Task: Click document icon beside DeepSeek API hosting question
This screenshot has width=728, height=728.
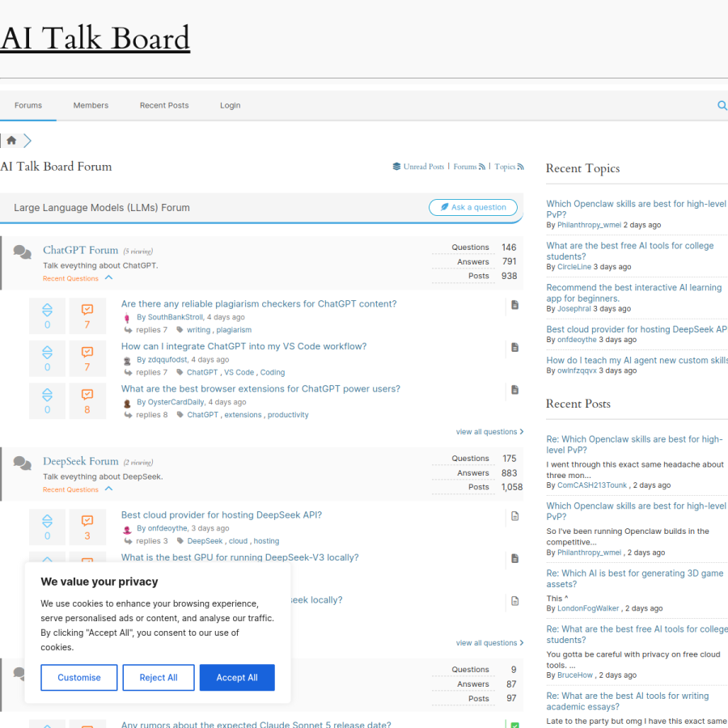Action: point(515,516)
